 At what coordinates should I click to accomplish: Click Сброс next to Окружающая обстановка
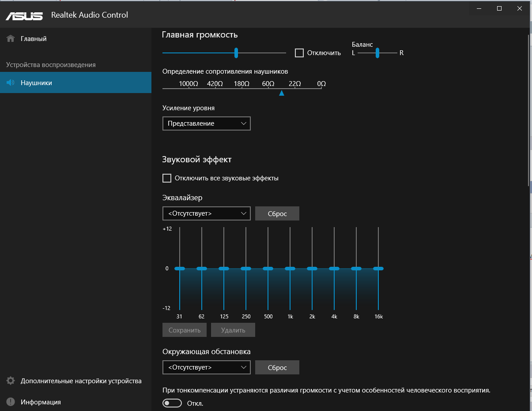(277, 367)
